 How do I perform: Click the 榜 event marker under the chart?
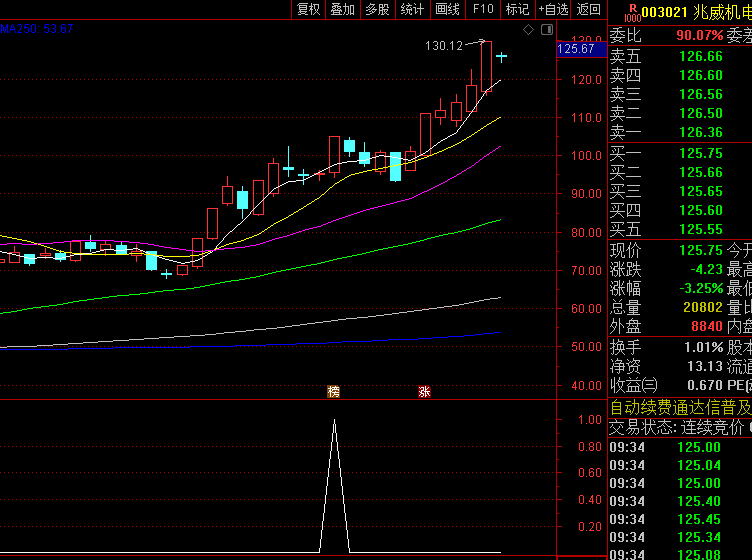333,392
